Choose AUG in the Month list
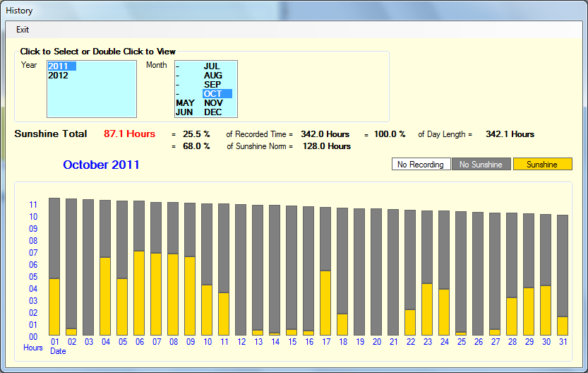 tap(212, 76)
